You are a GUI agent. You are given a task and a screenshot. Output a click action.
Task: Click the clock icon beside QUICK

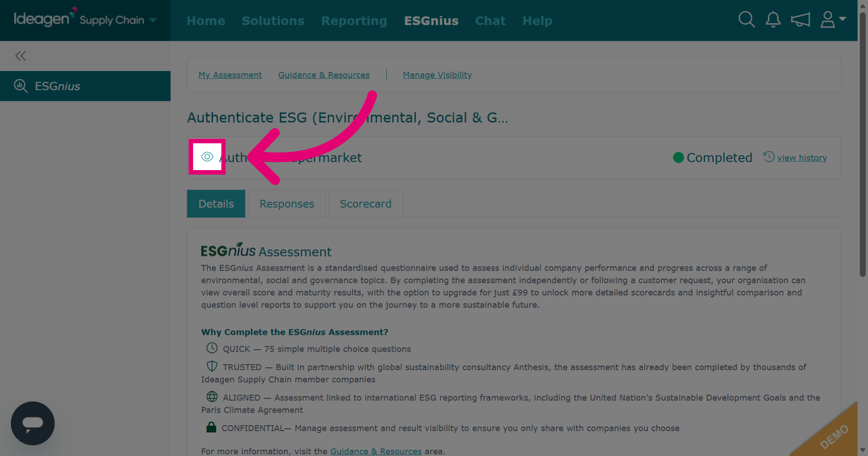click(212, 348)
